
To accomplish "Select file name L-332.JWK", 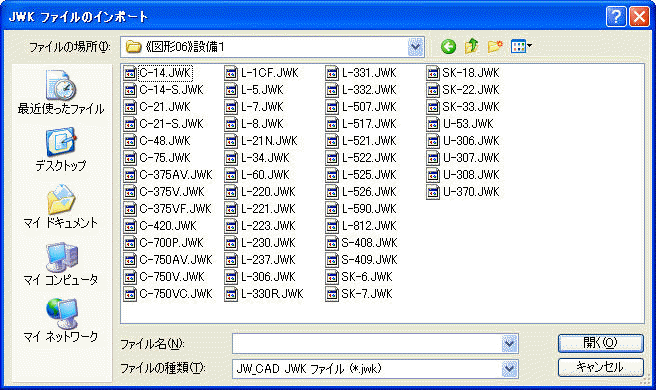I will 369,90.
